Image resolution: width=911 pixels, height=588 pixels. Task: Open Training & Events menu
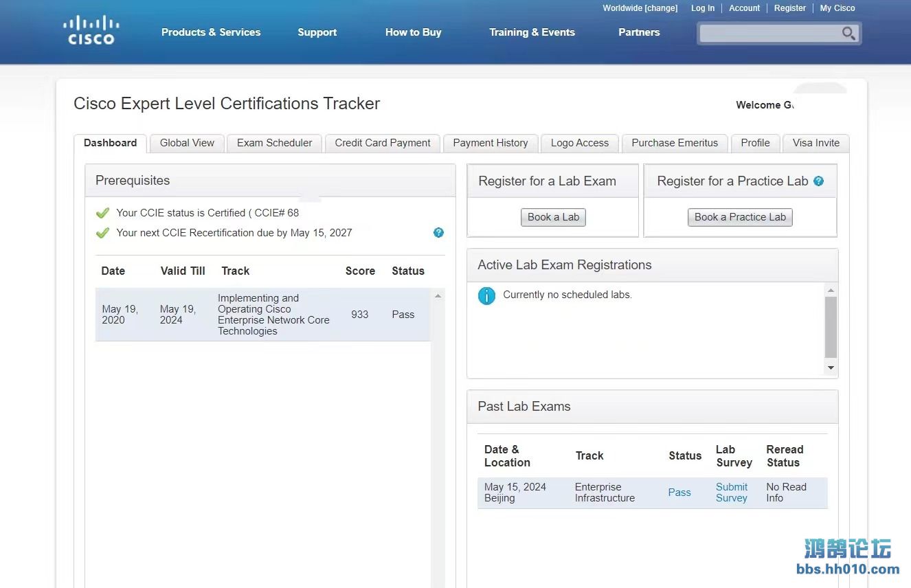tap(532, 32)
